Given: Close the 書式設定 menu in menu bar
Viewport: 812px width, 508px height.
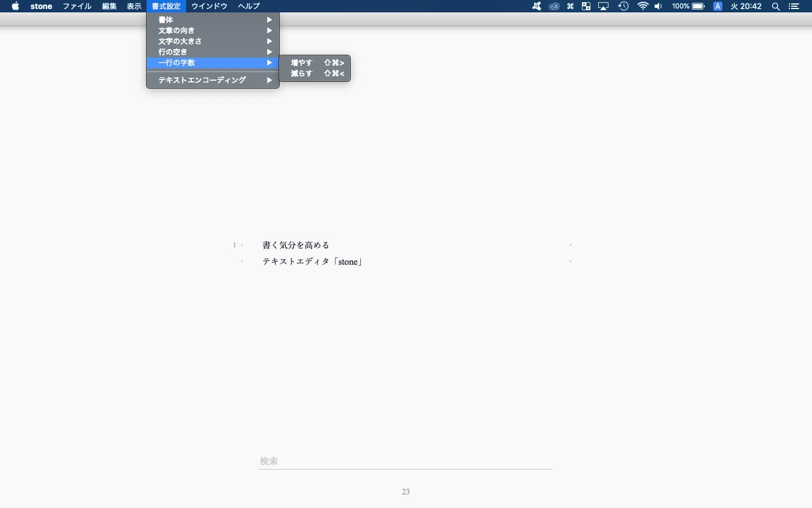Looking at the screenshot, I should 166,6.
